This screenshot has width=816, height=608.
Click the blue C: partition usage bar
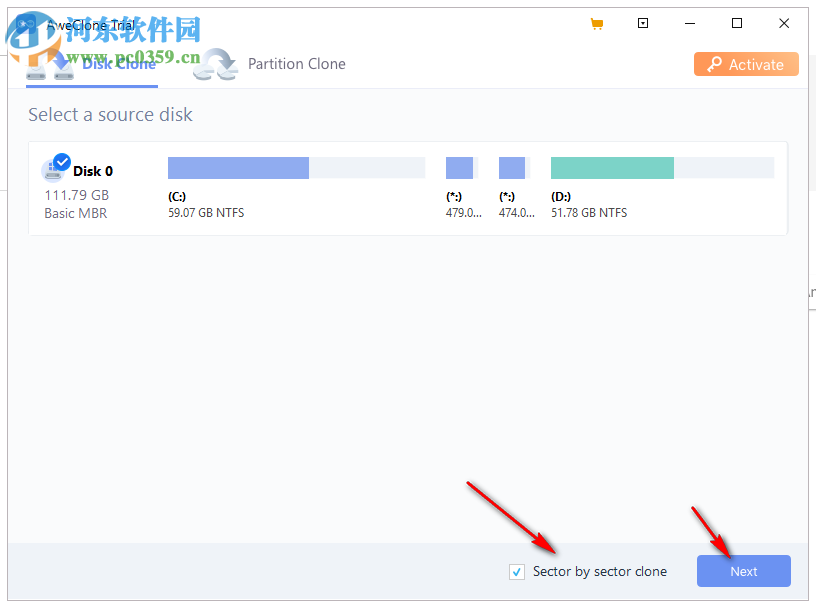click(x=237, y=167)
